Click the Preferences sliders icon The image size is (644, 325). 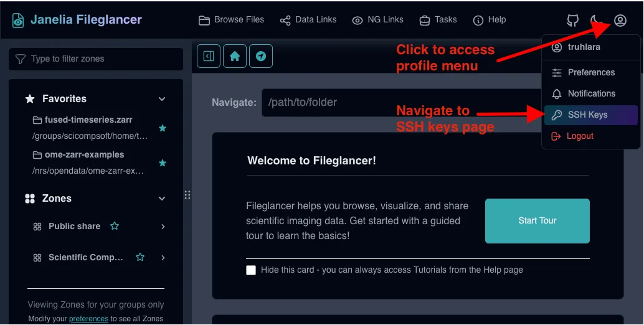[x=557, y=73]
